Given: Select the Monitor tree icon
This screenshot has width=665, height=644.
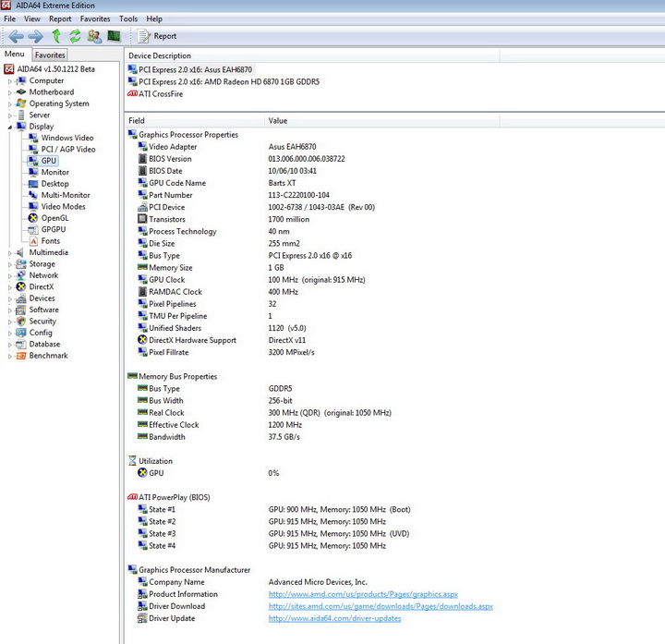Looking at the screenshot, I should click(x=33, y=172).
